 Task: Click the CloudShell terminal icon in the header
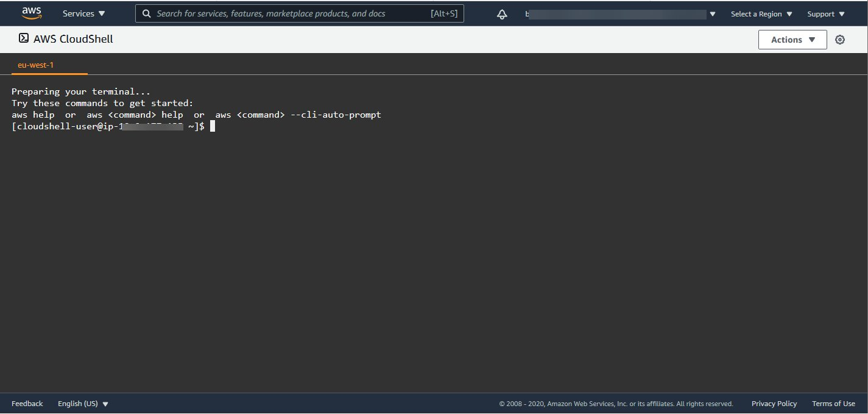(23, 38)
